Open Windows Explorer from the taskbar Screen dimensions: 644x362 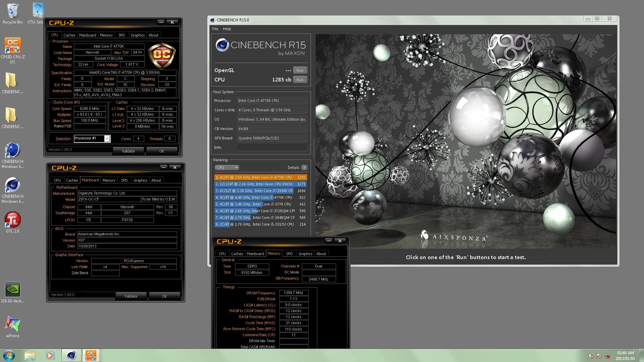pos(30,355)
